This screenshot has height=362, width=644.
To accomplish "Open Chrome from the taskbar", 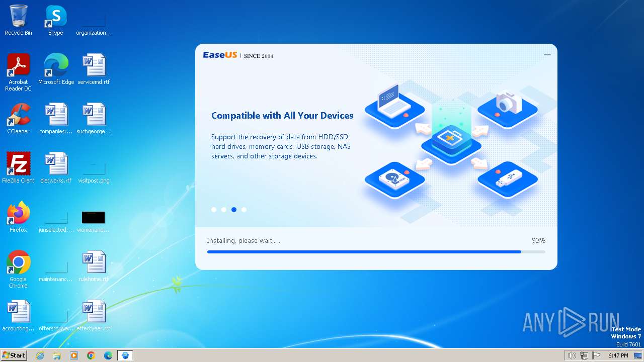I will [91, 355].
